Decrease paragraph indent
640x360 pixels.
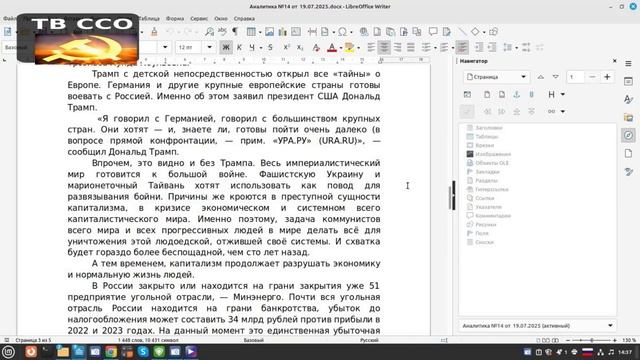click(492, 47)
